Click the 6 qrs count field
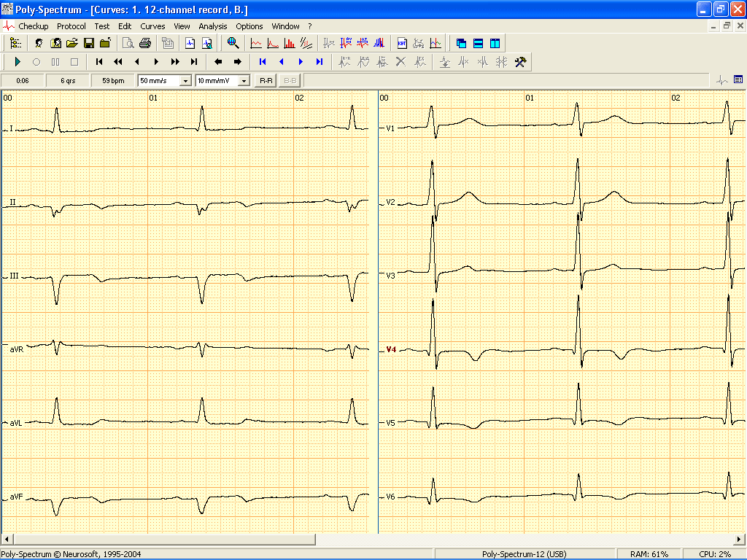 68,81
